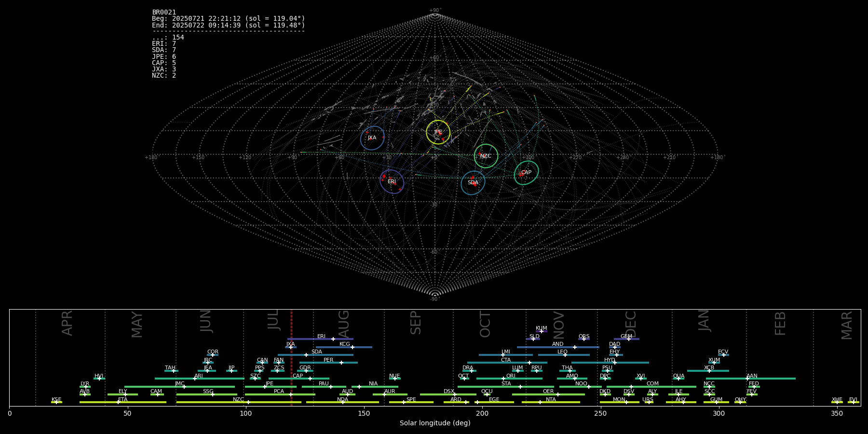Click the COR shower label in the timeline
Viewport: 868px width, 434px height.
pos(213,352)
